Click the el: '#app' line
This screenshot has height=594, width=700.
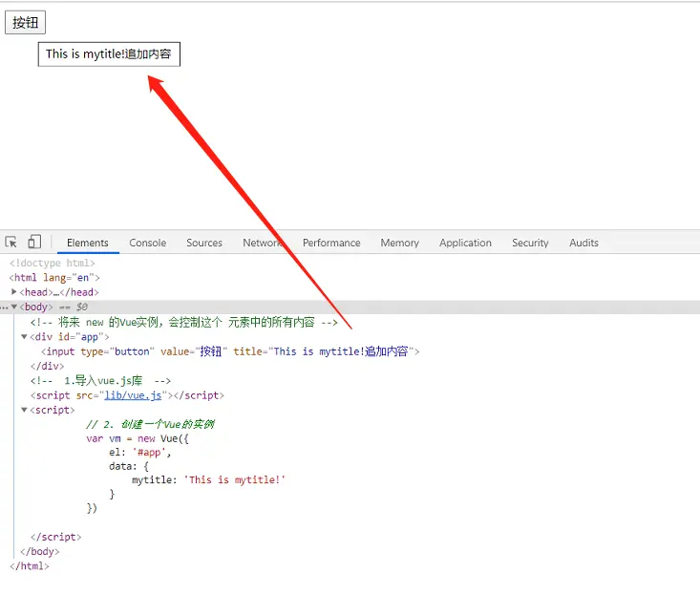pos(140,453)
